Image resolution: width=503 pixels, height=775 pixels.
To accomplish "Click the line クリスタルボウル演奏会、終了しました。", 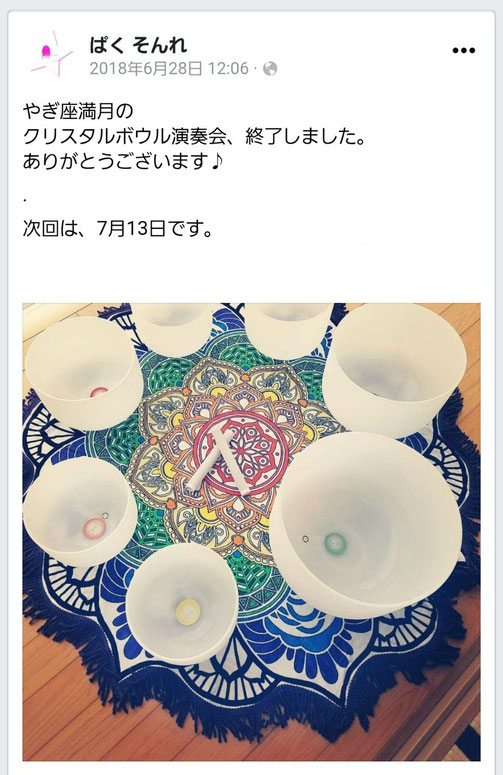I will 196,136.
